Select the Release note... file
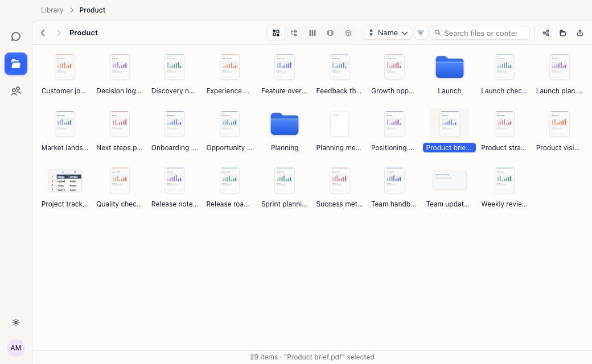 [174, 188]
